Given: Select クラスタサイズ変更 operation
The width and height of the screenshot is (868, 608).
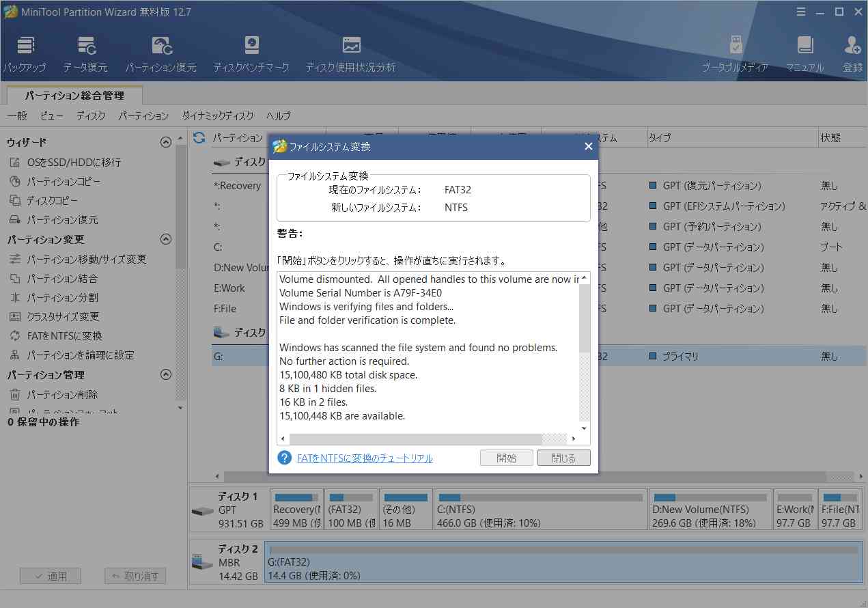Looking at the screenshot, I should pyautogui.click(x=55, y=317).
